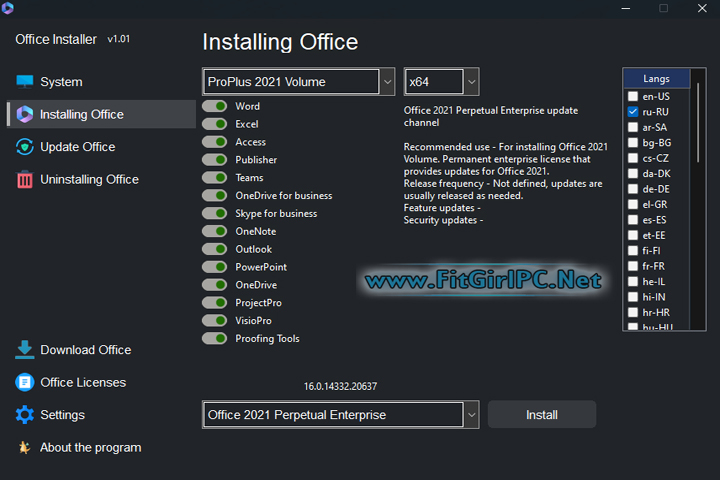This screenshot has width=720, height=480.
Task: Uncheck the ru-RU language checkbox
Action: tap(633, 112)
